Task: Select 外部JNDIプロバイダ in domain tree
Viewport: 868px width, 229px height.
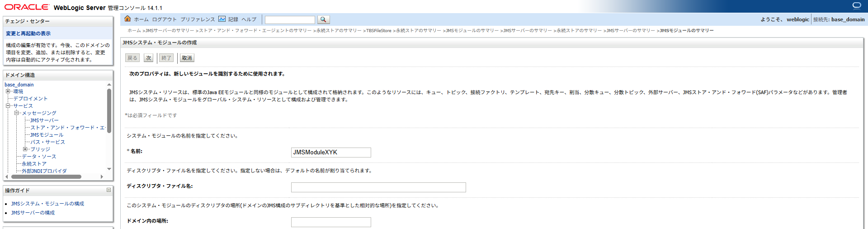Action: click(x=44, y=171)
